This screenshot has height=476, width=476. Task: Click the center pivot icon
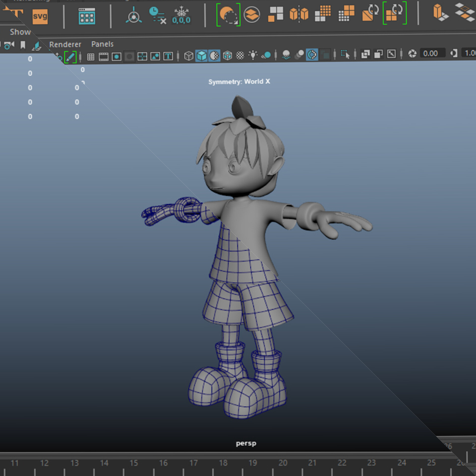(x=134, y=15)
